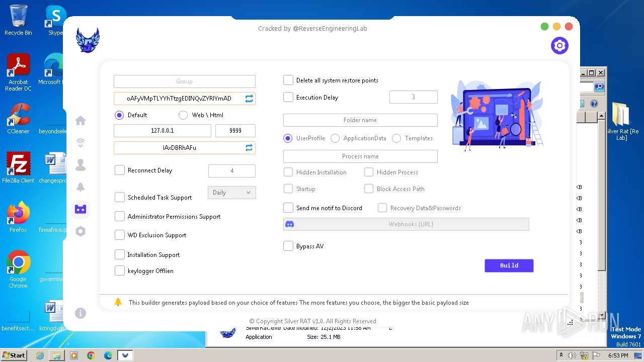Screen dimensions: 644x362
Task: Open Internet Explorer in taskbar
Action: pyautogui.click(x=40, y=355)
